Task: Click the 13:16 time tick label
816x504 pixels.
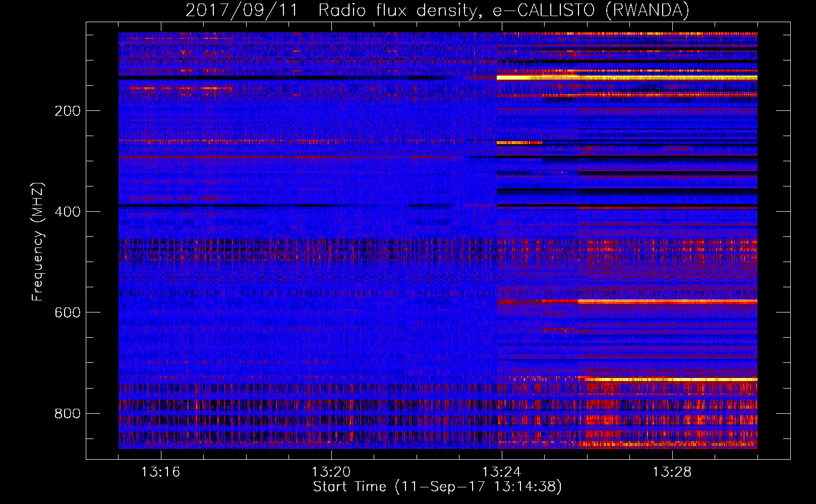Action: pos(160,472)
